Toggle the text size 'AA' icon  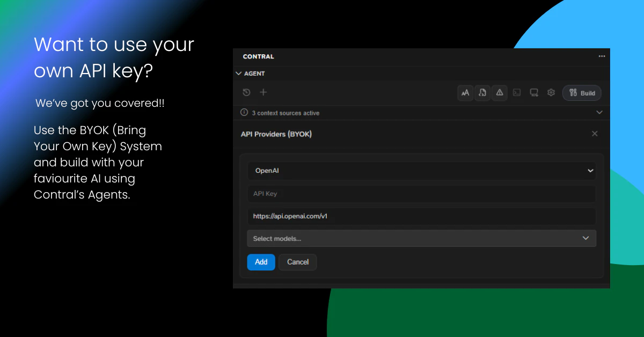pyautogui.click(x=465, y=93)
